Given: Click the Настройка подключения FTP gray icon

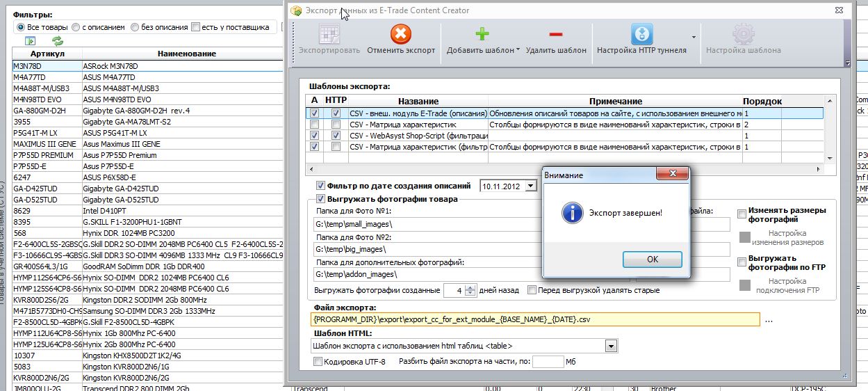Looking at the screenshot, I should pyautogui.click(x=744, y=285).
